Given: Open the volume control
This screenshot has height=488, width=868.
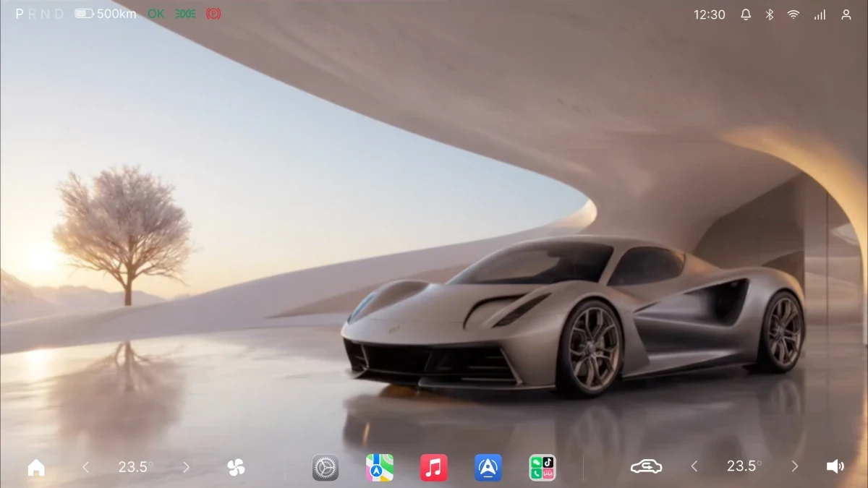Looking at the screenshot, I should coord(835,467).
